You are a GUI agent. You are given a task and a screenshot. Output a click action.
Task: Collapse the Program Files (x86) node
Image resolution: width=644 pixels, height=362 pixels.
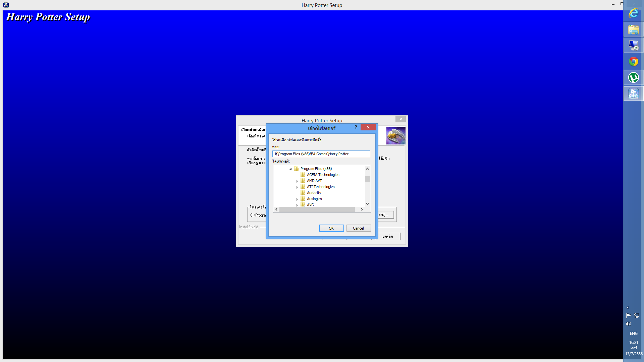tap(290, 169)
